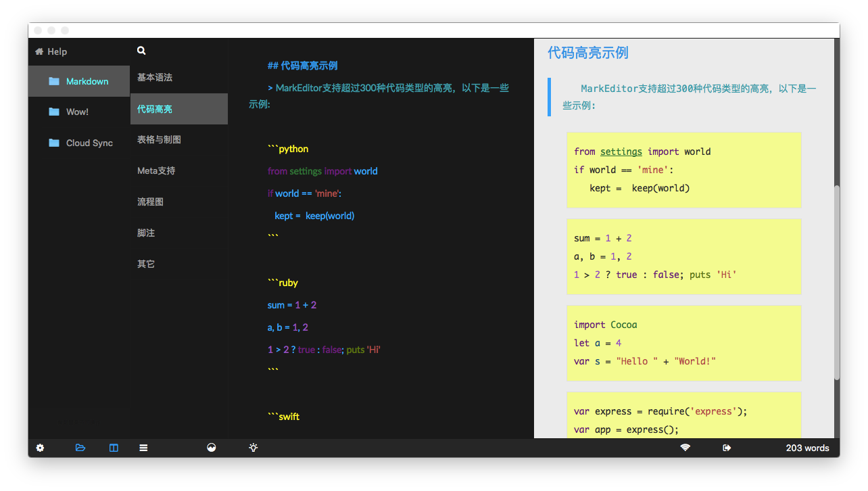Click the '## 代码高亮示例' heading in editor
Screen dimensions: 868x491
302,66
